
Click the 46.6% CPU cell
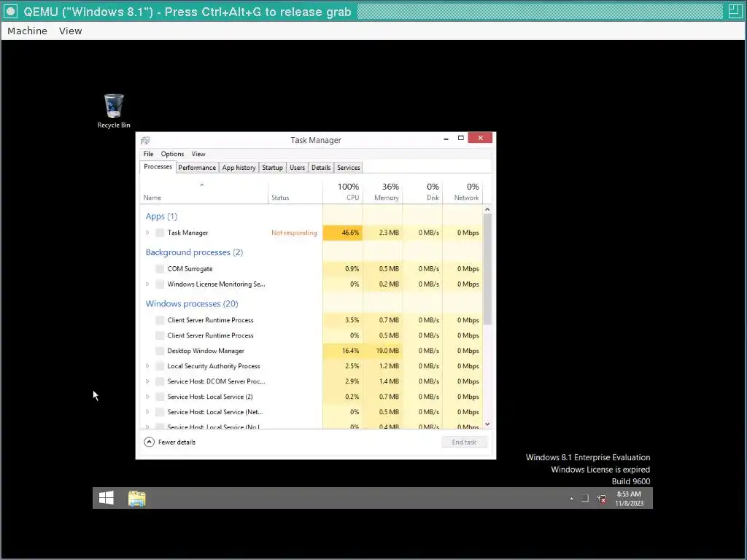click(x=343, y=233)
